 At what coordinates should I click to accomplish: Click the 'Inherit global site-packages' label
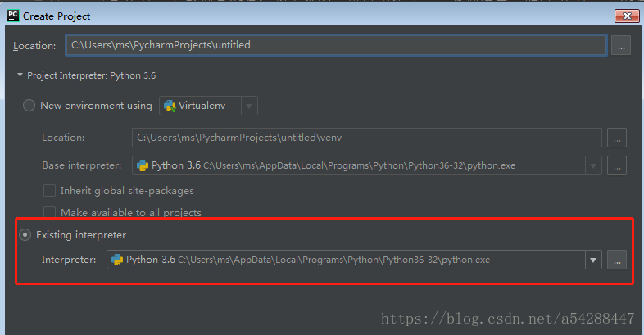[x=127, y=191]
